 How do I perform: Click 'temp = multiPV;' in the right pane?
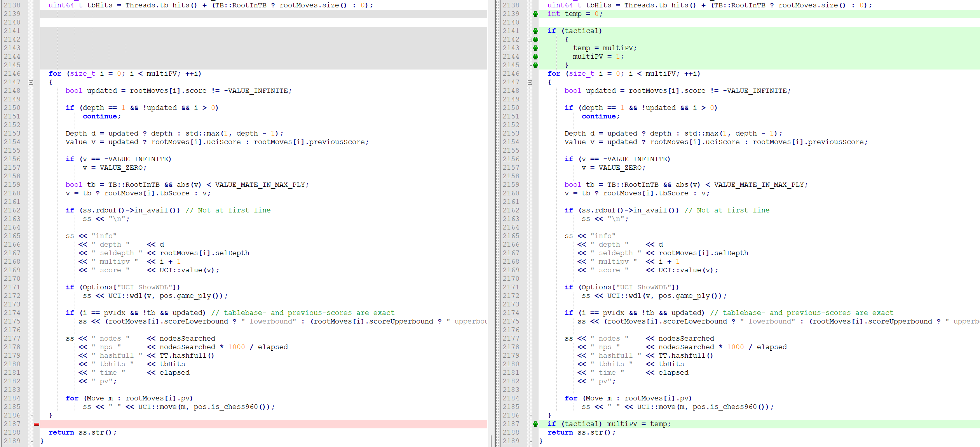(x=605, y=48)
